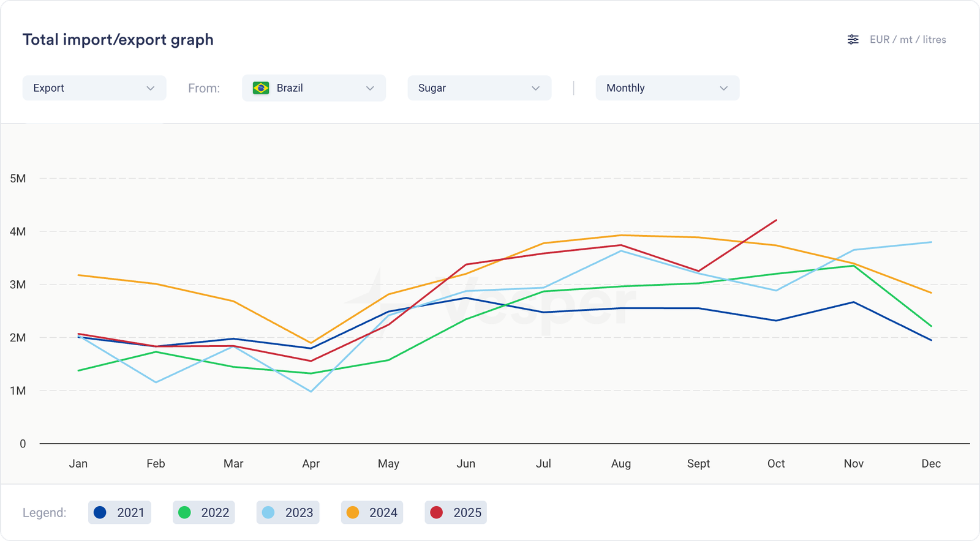Expand the Brazil country selector

point(314,88)
